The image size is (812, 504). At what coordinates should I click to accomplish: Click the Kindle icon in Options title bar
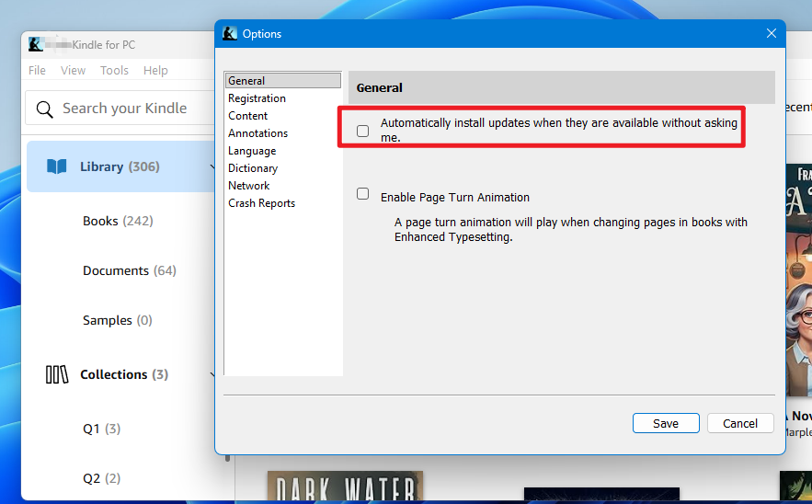tap(229, 34)
